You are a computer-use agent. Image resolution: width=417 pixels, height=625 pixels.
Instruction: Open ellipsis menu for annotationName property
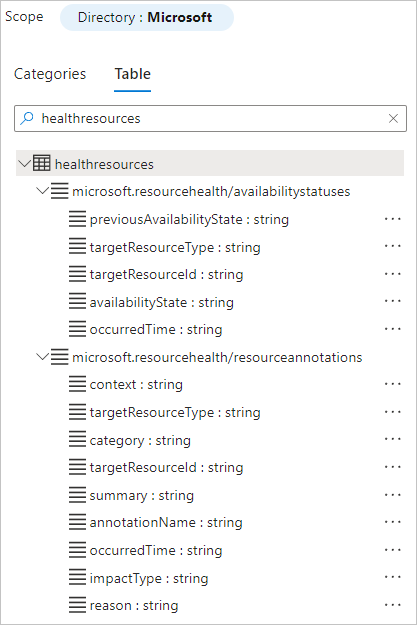click(x=392, y=522)
